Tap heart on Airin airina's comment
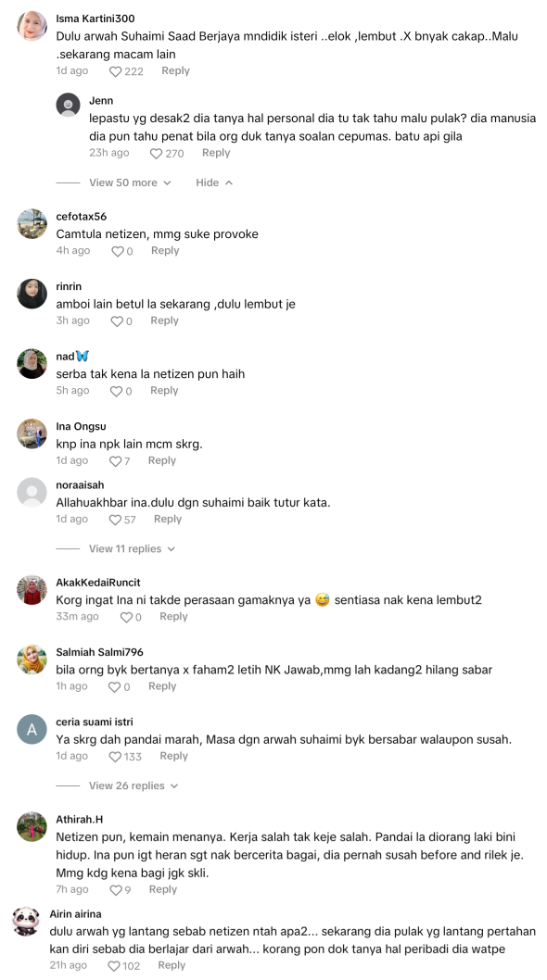Screen dimensions: 547x980 [x=114, y=966]
